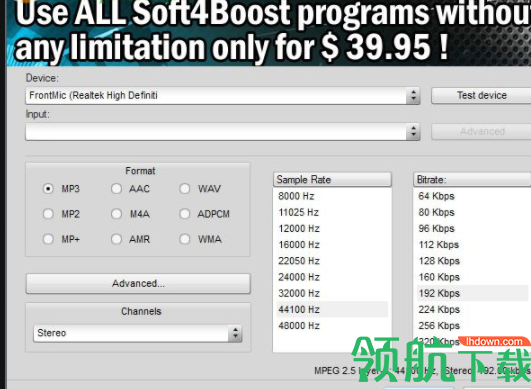Click the Sample Rate column header
Viewport: 531px width, 389px height.
(332, 179)
